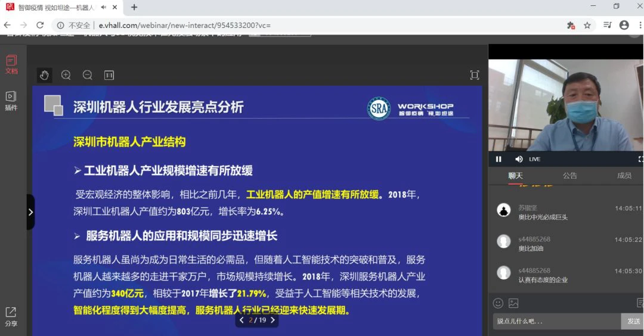Reset slide to 1:1 original size
Image resolution: width=644 pixels, height=336 pixels.
109,75
